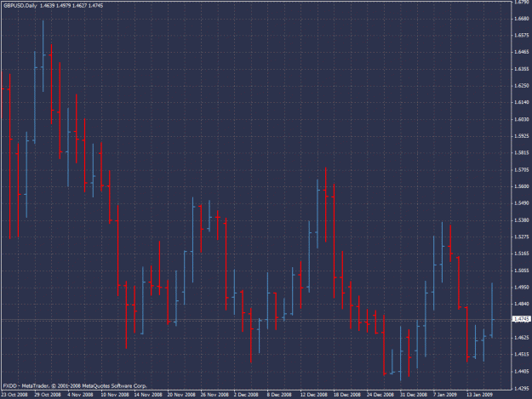Click the 23 Oct 2008 date label
This screenshot has height=399, width=532.
click(14, 395)
